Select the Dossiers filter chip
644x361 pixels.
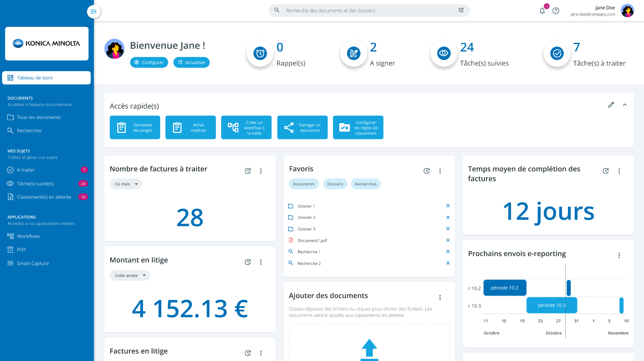point(335,184)
